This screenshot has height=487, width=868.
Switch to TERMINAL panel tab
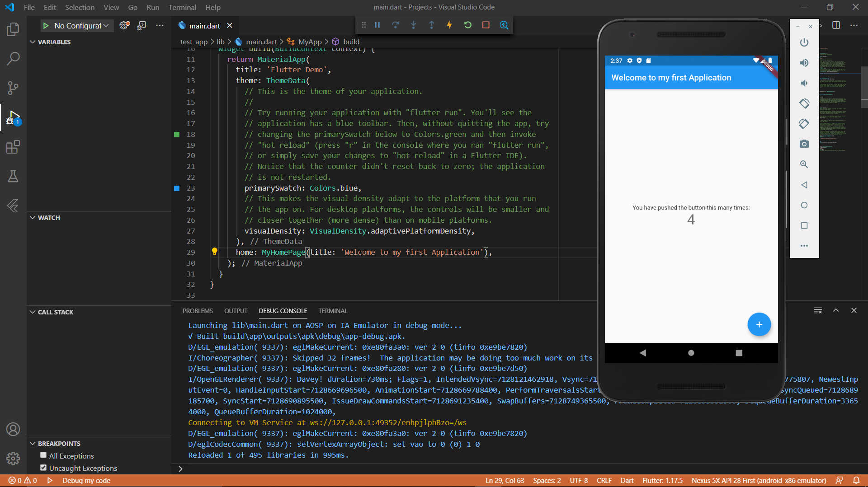click(x=333, y=311)
